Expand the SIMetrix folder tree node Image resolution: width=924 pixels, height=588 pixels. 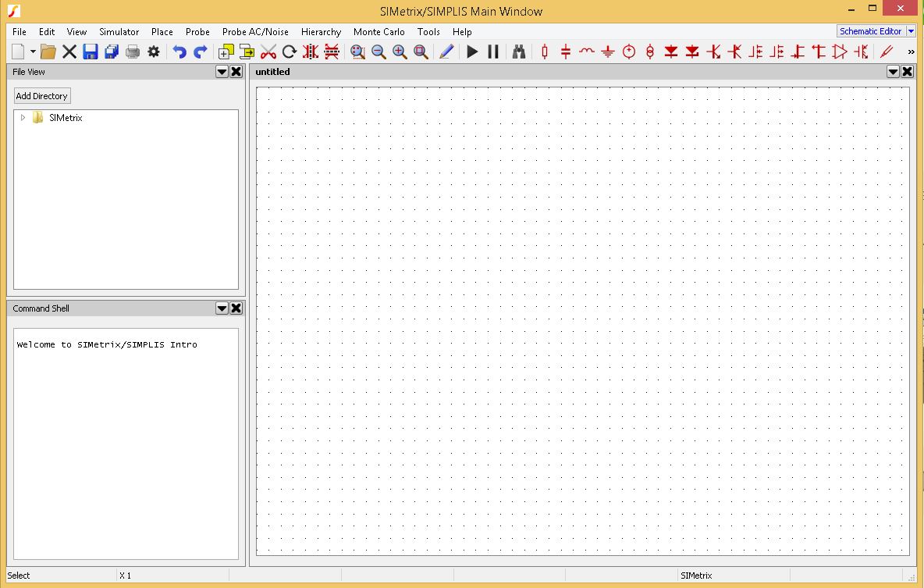pyautogui.click(x=23, y=117)
